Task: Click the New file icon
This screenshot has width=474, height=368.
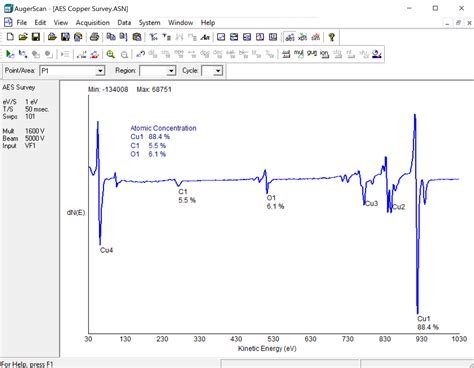Action: pos(10,37)
